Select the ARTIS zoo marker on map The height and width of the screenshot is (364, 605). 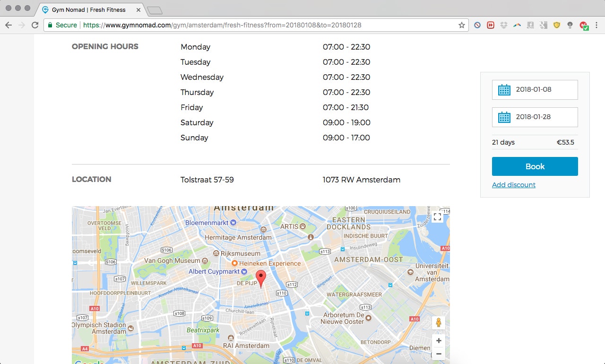(302, 226)
